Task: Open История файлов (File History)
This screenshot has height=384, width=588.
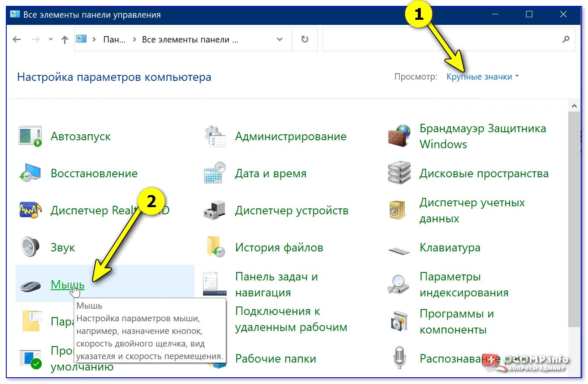Action: (x=279, y=247)
